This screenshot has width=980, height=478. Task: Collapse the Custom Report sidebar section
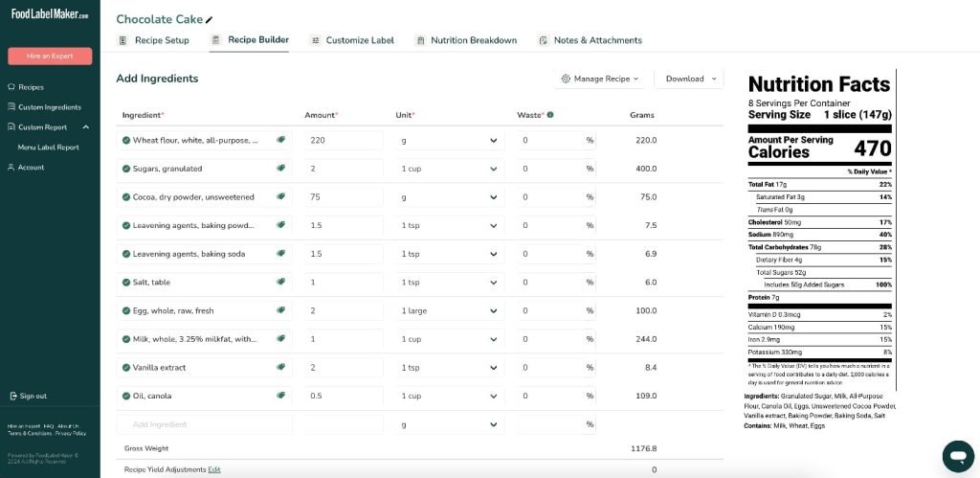[85, 127]
